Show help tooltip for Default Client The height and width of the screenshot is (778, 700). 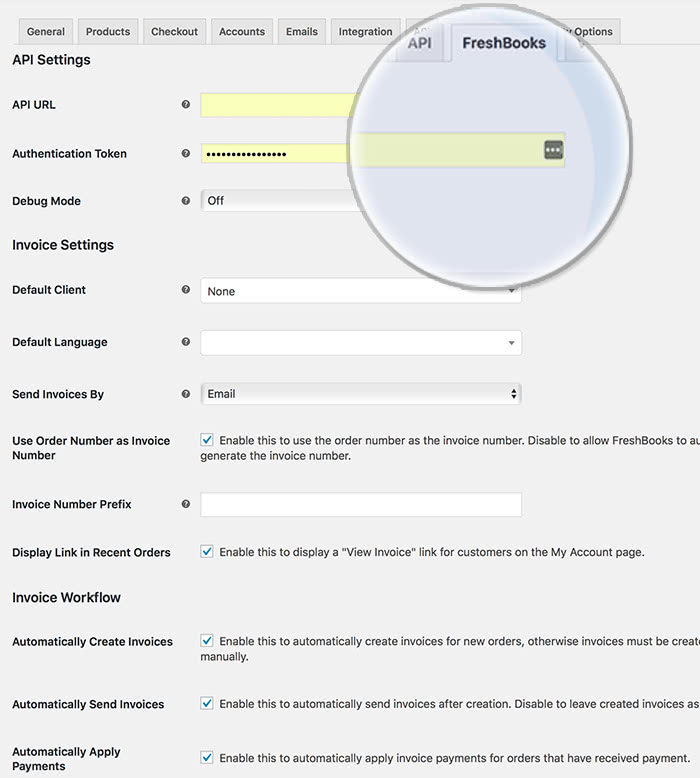pyautogui.click(x=186, y=289)
